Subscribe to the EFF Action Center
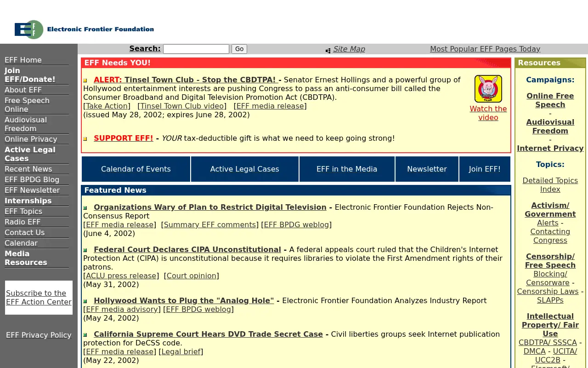588x368 pixels. (x=39, y=298)
